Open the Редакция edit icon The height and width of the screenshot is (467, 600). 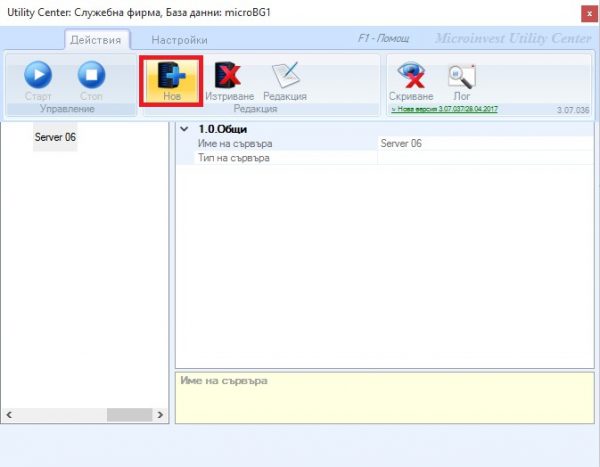tap(285, 75)
